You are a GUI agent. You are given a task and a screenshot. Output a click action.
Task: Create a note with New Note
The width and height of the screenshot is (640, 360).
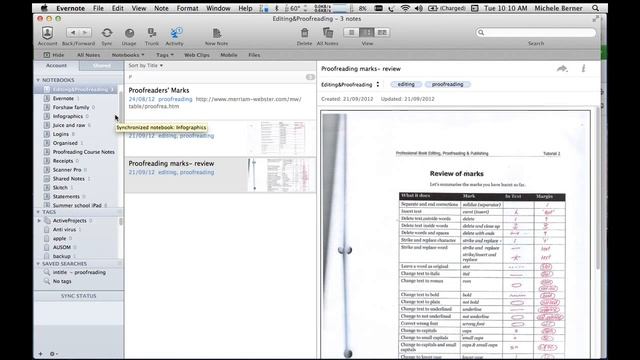(x=216, y=33)
